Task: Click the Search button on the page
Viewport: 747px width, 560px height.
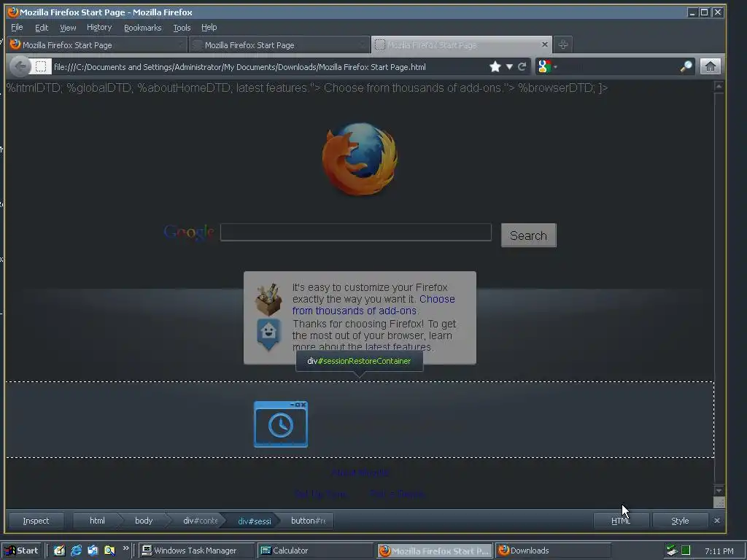Action: click(528, 236)
